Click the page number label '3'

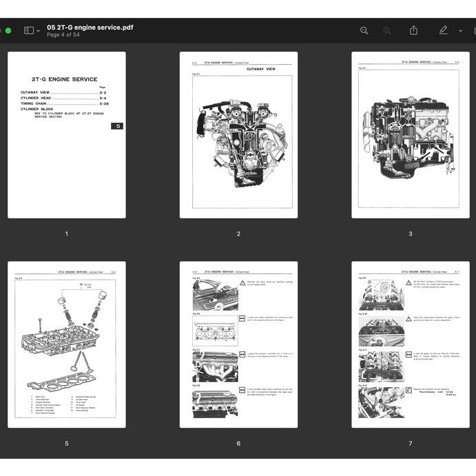click(411, 234)
